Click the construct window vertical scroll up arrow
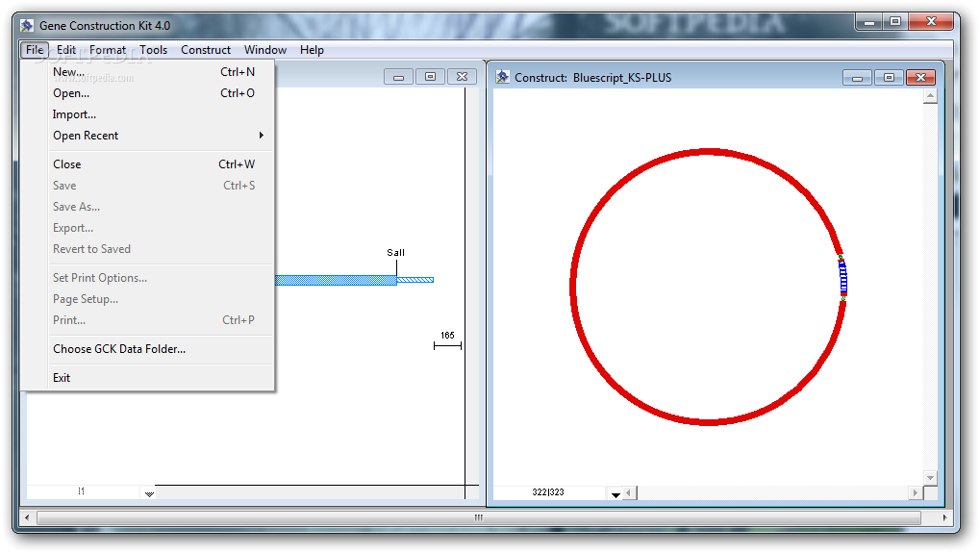The height and width of the screenshot is (553, 980). (x=930, y=96)
